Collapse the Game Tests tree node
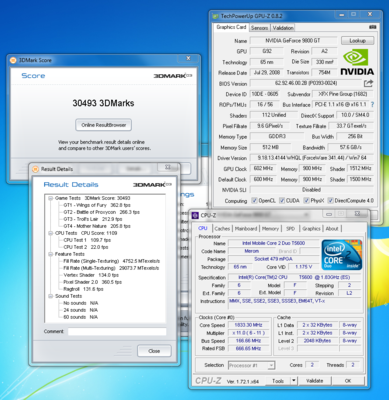The width and height of the screenshot is (389, 400). [x=50, y=198]
